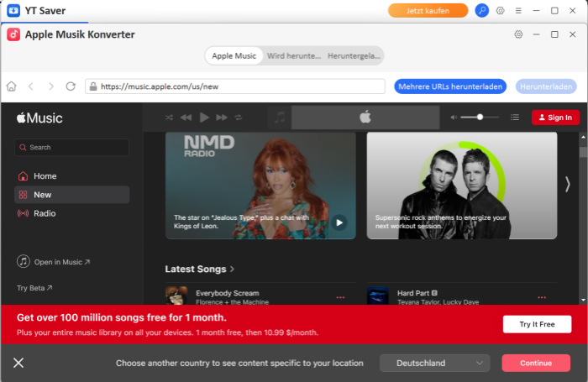The width and height of the screenshot is (588, 382).
Task: Click the YT Saver app logo
Action: tap(13, 11)
